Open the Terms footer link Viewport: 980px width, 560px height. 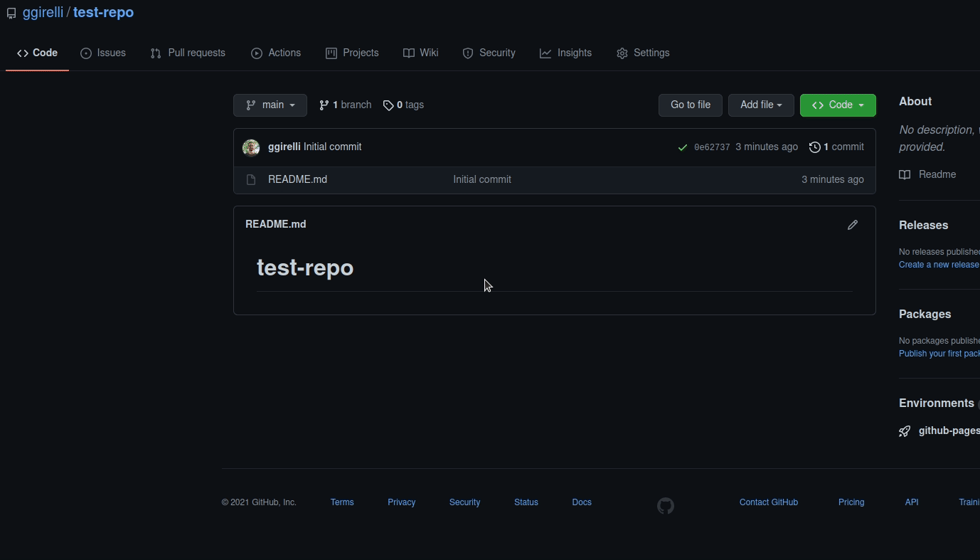point(342,502)
